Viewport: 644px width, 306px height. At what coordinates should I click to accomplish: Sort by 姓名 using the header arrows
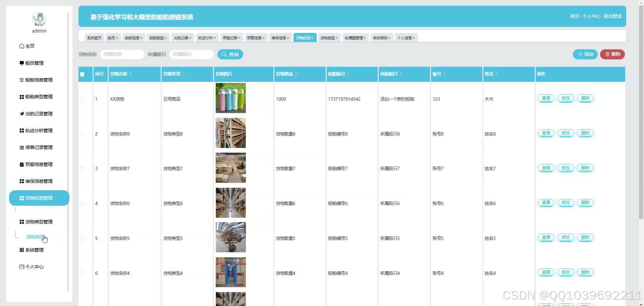click(x=497, y=74)
